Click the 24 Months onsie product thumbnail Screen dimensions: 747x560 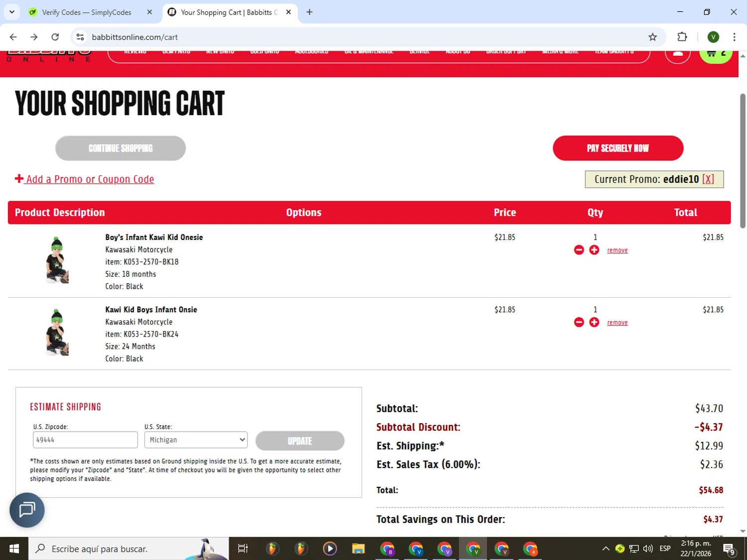57,332
